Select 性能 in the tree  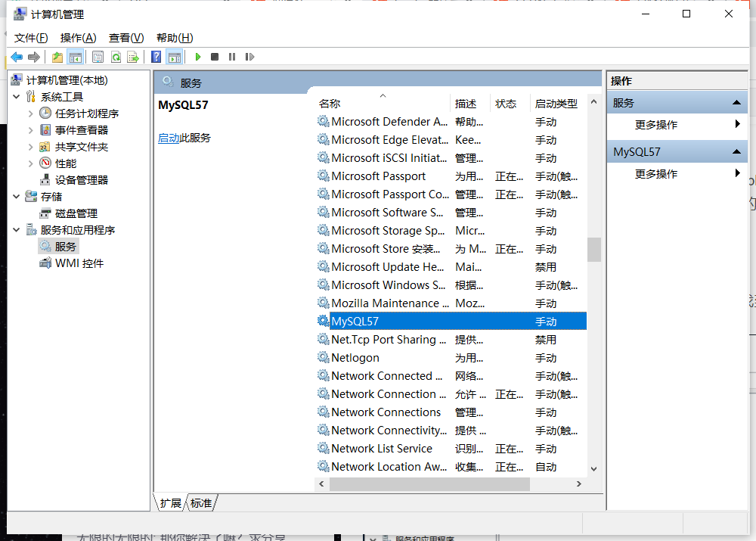pyautogui.click(x=66, y=163)
